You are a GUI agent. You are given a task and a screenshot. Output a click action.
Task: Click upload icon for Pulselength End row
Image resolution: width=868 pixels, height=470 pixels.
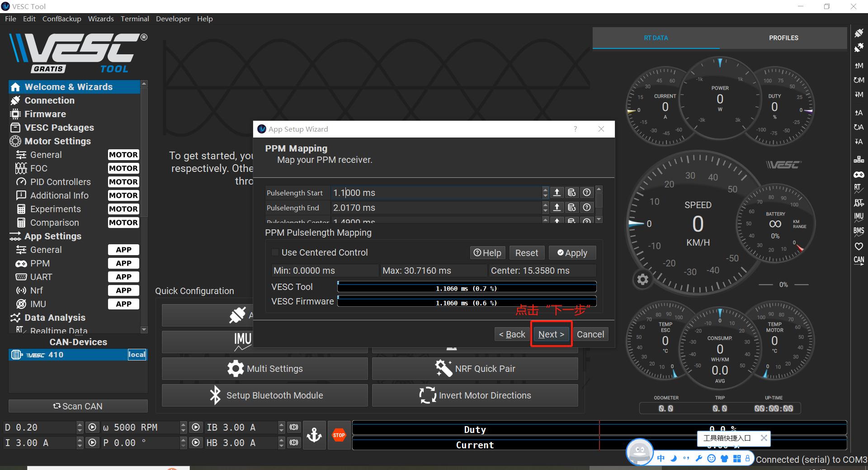(x=557, y=208)
